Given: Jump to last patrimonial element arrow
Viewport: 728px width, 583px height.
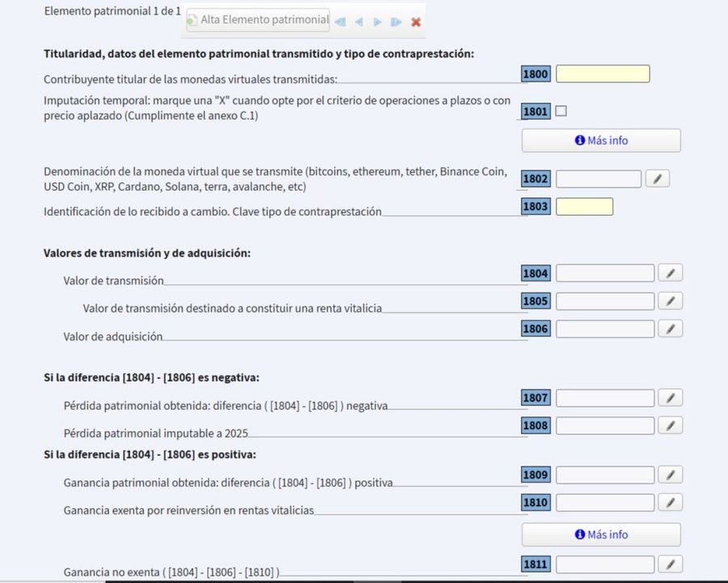Looking at the screenshot, I should pyautogui.click(x=396, y=22).
